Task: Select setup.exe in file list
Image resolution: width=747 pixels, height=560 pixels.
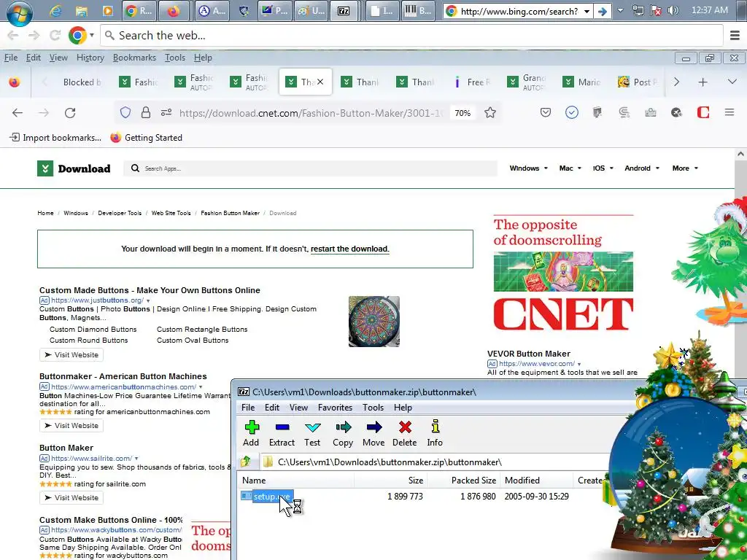Action: pyautogui.click(x=267, y=497)
